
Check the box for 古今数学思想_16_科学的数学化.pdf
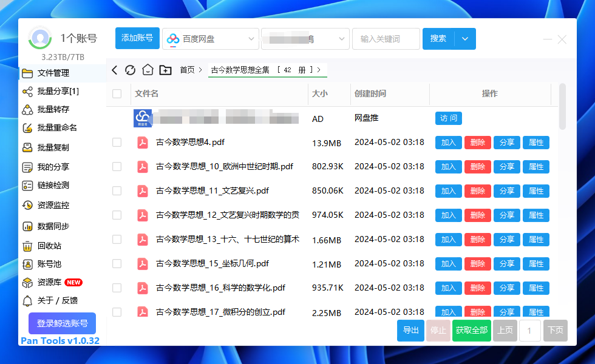click(117, 288)
